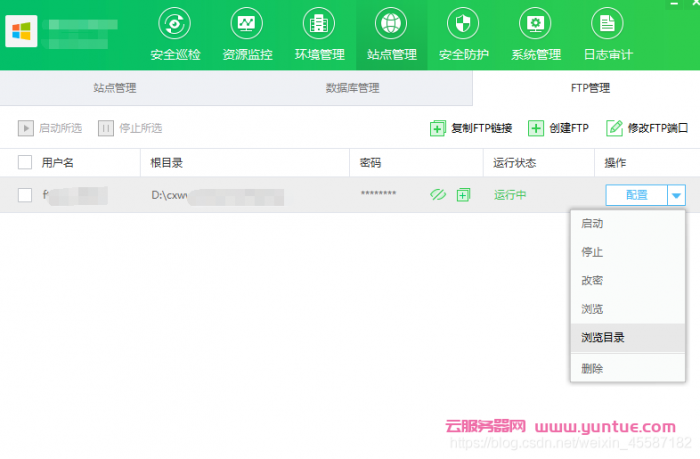
Task: Open the 环境管理 environment icon
Action: click(319, 23)
